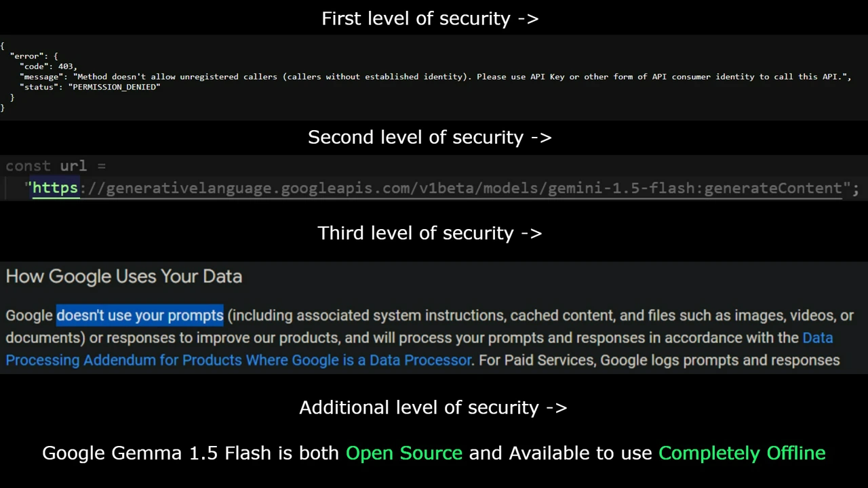Image resolution: width=868 pixels, height=488 pixels.
Task: Click the green 'Open Source' text
Action: coord(404,453)
